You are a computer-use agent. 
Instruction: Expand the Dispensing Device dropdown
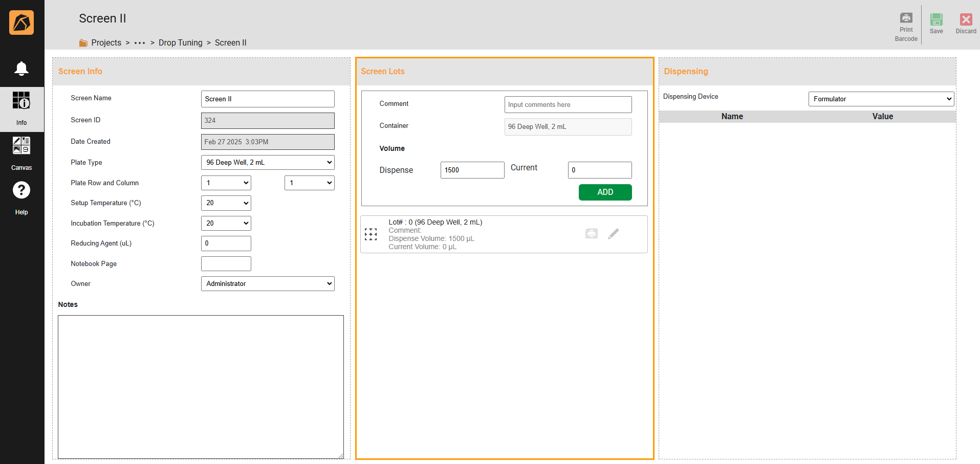[881, 99]
